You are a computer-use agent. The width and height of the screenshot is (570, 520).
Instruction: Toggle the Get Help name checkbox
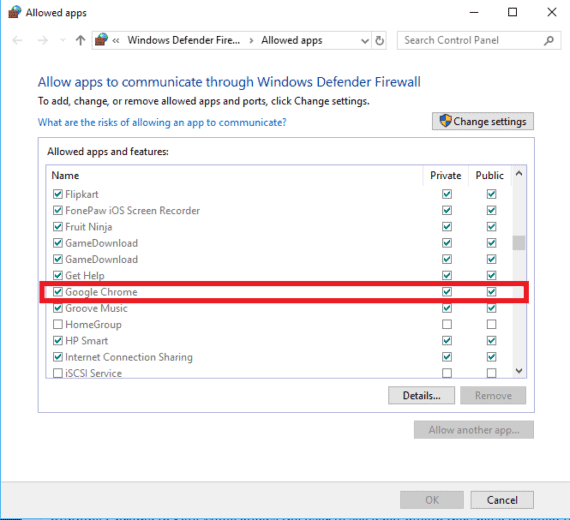57,275
